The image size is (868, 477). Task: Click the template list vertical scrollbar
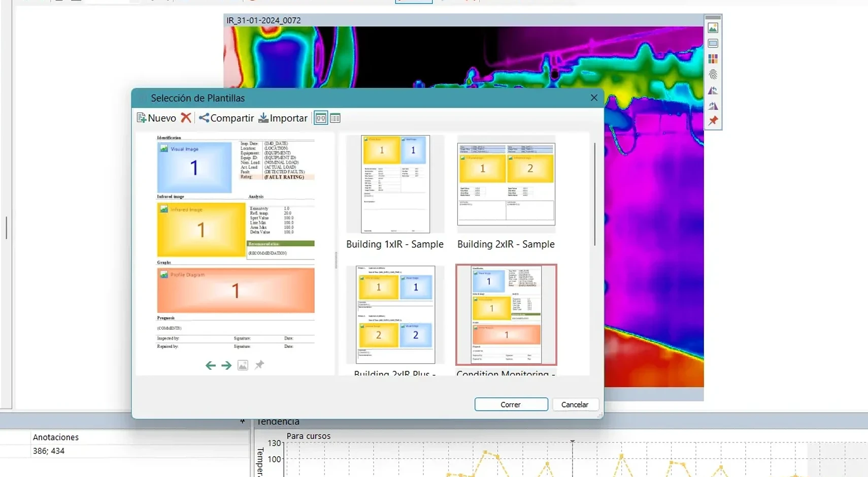[x=594, y=195]
